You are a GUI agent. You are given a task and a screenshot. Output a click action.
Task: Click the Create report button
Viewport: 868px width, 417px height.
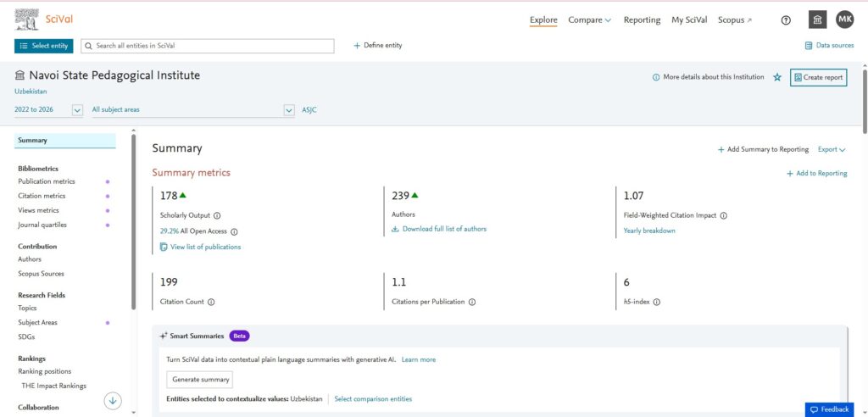(x=818, y=77)
